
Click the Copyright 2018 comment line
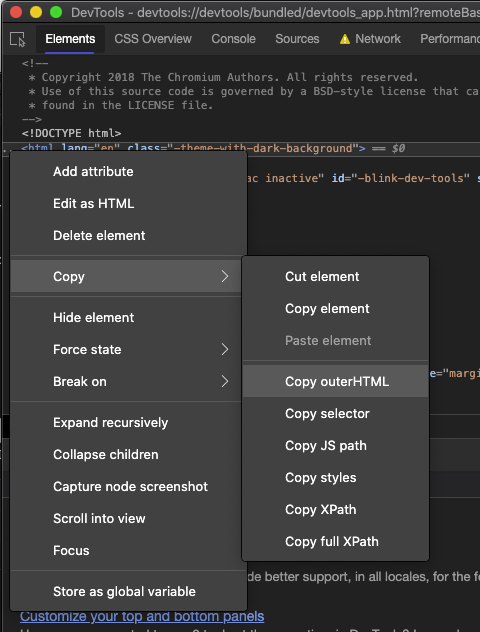pyautogui.click(x=223, y=77)
